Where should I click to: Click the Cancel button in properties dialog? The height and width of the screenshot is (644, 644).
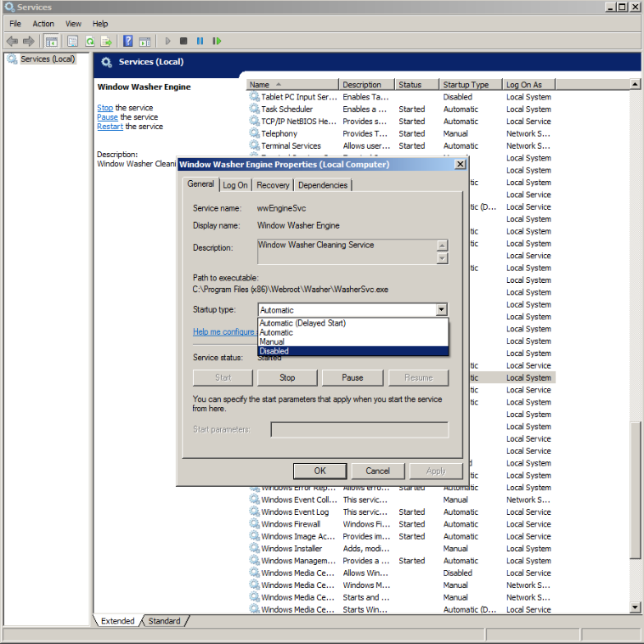[378, 471]
